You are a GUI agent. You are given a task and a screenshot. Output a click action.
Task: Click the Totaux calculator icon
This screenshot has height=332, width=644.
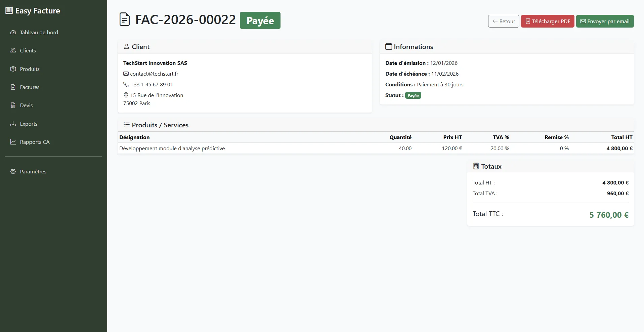pyautogui.click(x=476, y=166)
